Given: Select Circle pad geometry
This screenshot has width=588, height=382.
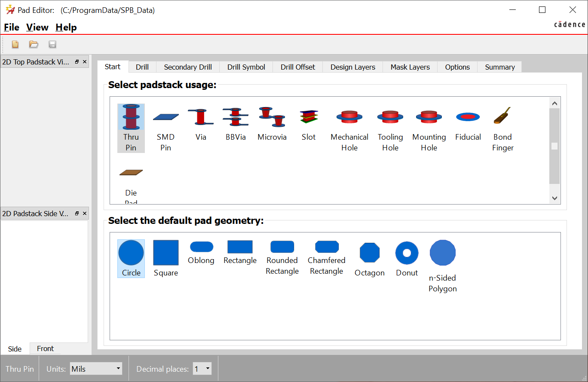Looking at the screenshot, I should 131,259.
